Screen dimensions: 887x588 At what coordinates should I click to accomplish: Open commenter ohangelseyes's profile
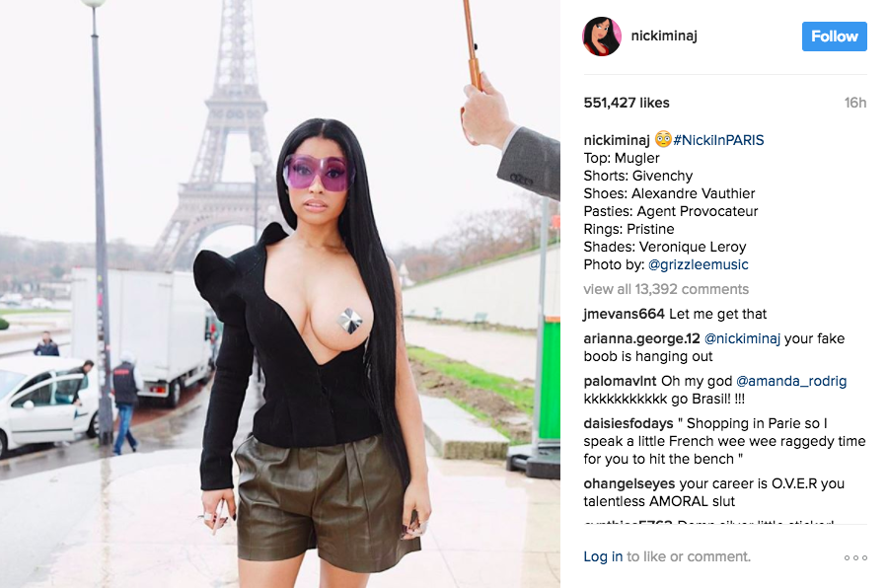[629, 484]
